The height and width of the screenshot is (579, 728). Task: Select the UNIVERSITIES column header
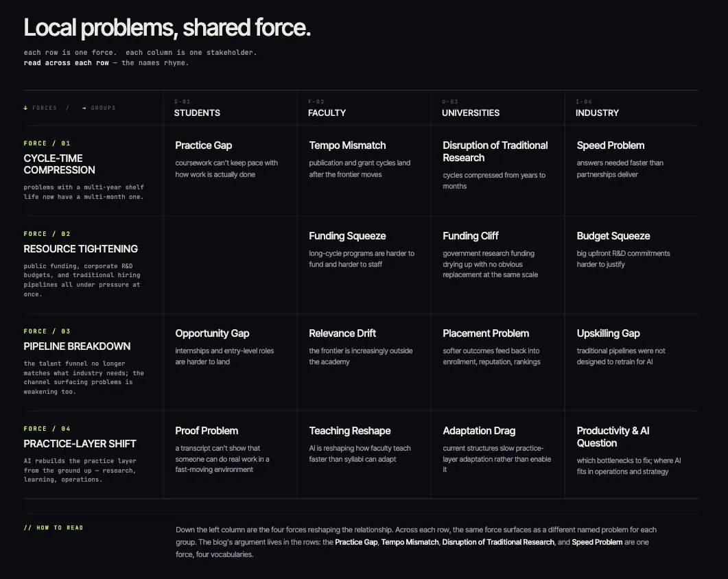pos(470,113)
